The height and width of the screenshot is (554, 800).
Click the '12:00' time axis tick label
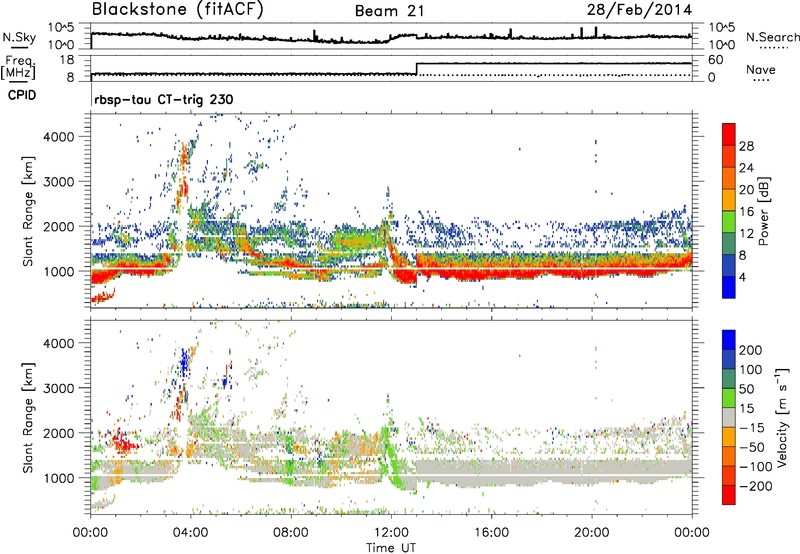(x=391, y=533)
